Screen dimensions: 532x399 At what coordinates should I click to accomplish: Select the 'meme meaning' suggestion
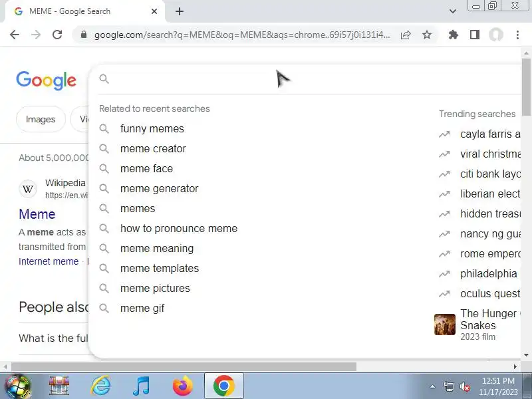157,249
